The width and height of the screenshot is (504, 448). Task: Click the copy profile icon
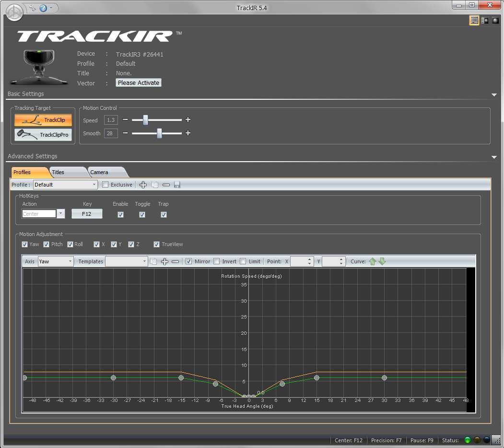tap(155, 185)
